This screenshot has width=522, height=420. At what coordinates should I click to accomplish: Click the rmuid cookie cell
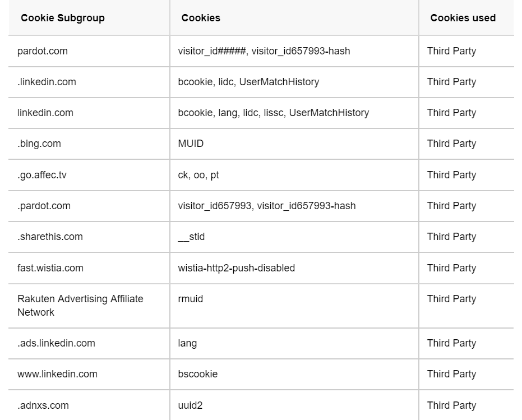point(191,299)
